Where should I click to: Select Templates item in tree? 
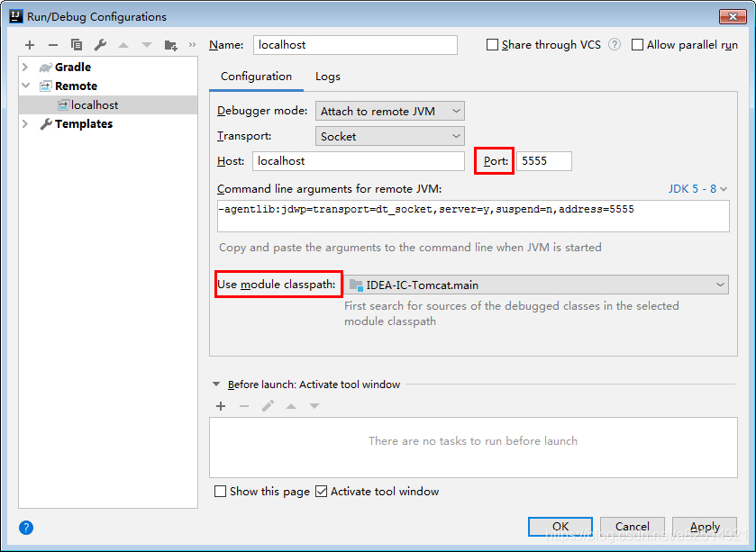pos(84,123)
